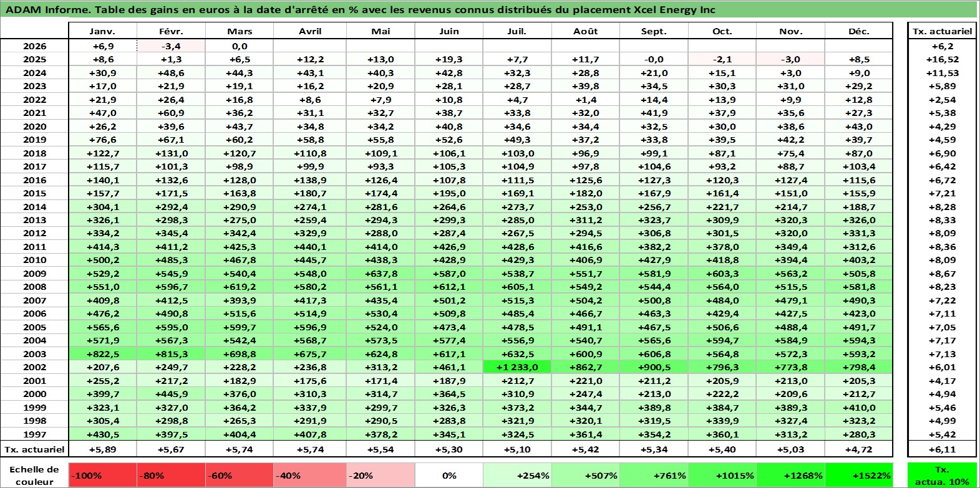Select the +900,5 cell for Sept. 2002
980x488 pixels.
coord(654,367)
